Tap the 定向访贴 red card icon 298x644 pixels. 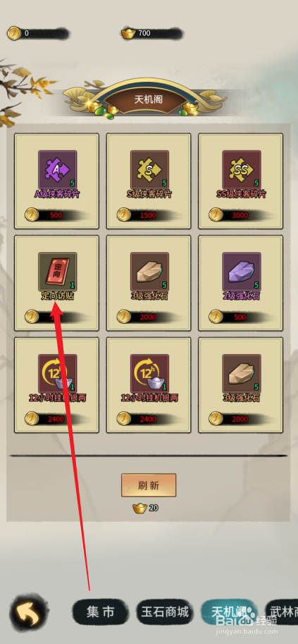[x=58, y=272]
